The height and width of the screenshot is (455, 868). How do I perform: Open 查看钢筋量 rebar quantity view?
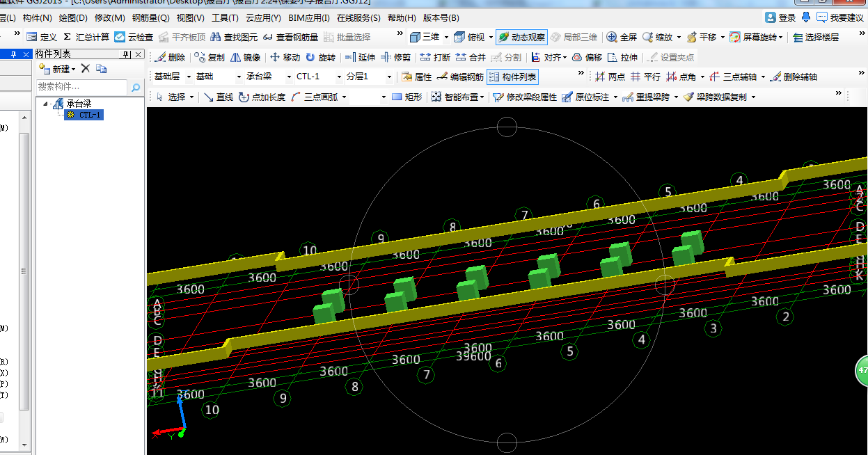pyautogui.click(x=290, y=37)
